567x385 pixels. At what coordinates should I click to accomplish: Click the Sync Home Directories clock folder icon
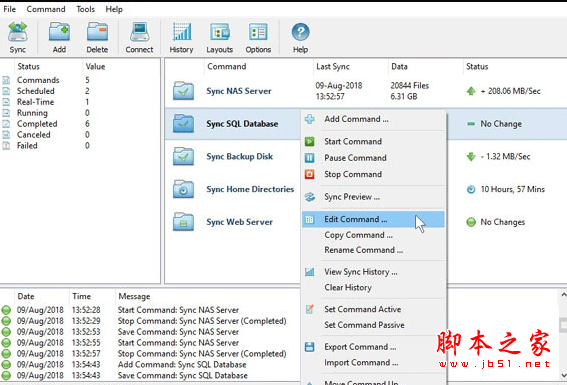pyautogui.click(x=183, y=189)
